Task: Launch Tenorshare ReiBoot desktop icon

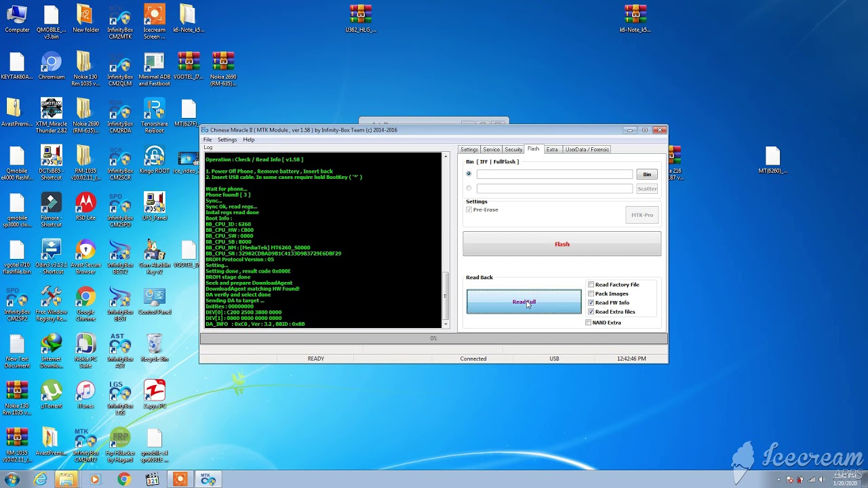Action: 154,115
